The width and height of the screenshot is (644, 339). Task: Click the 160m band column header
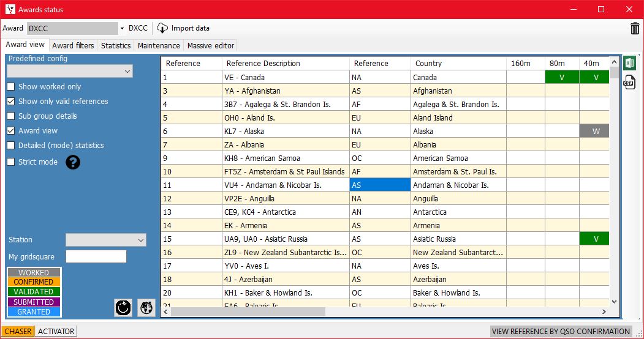pyautogui.click(x=526, y=64)
